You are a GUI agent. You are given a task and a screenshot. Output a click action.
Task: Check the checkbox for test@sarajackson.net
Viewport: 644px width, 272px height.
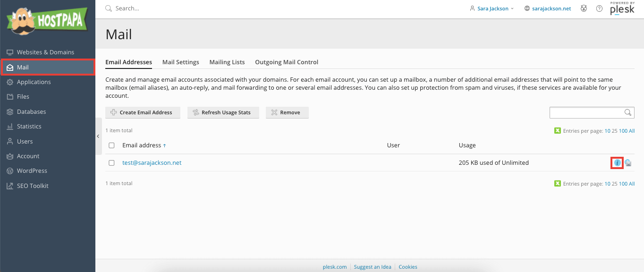(x=111, y=162)
